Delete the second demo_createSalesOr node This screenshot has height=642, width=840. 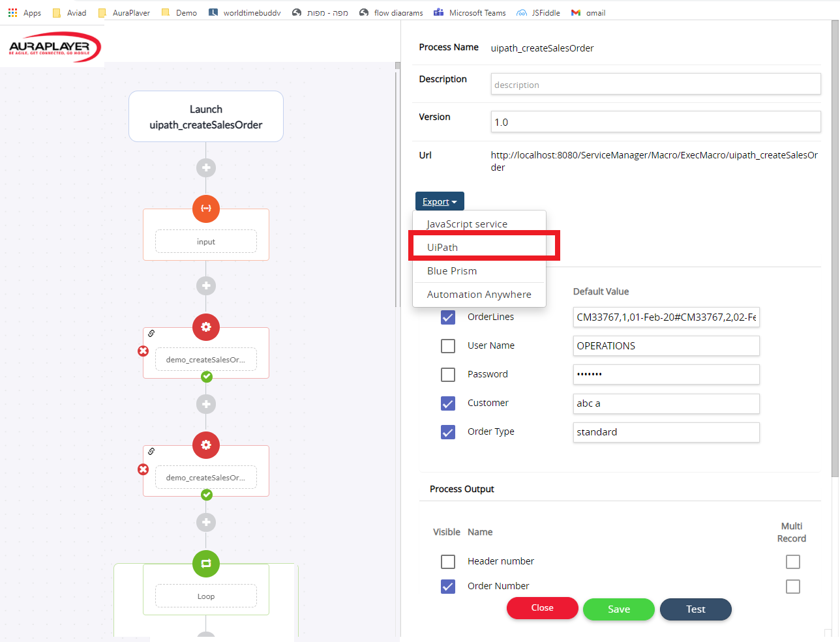143,469
